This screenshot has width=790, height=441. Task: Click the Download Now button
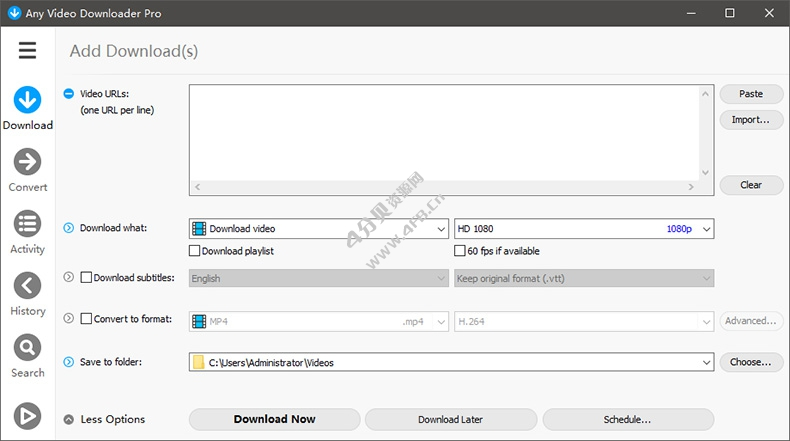click(x=274, y=419)
